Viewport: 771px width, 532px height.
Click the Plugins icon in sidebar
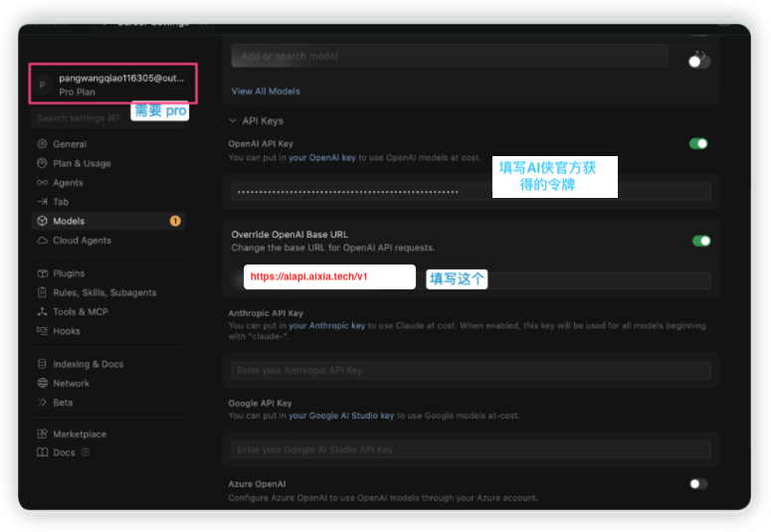coord(42,273)
